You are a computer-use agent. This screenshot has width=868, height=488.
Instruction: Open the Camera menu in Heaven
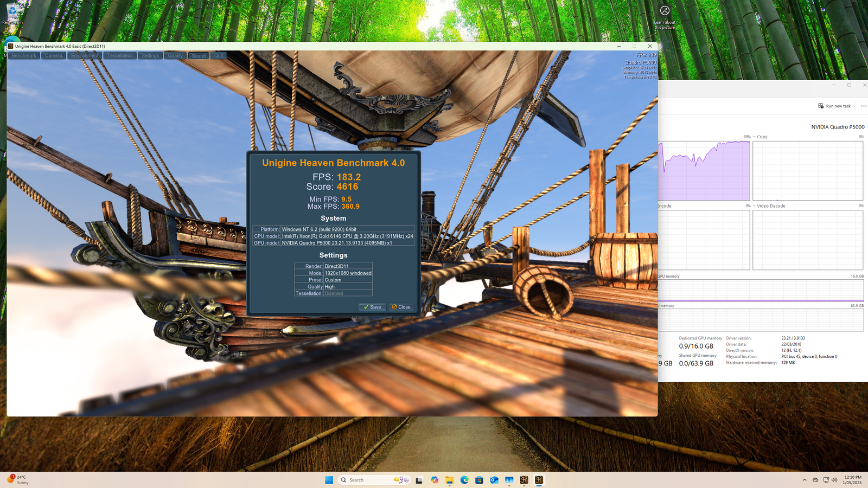[x=54, y=56]
